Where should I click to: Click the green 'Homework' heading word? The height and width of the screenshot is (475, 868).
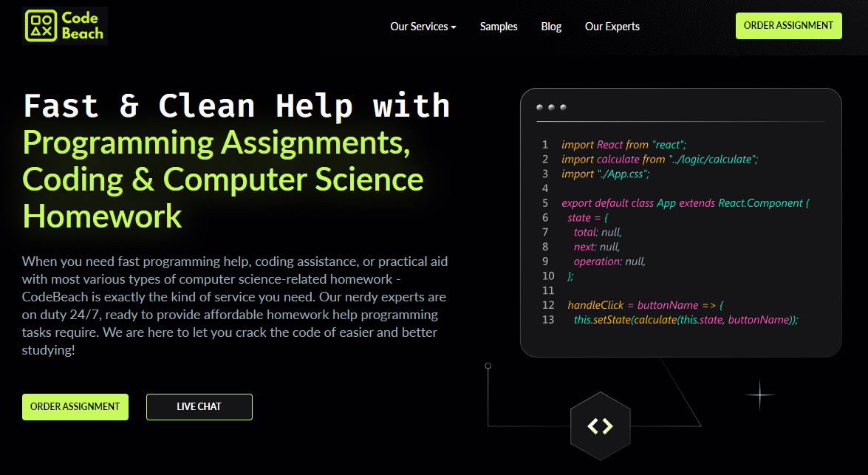click(x=103, y=216)
